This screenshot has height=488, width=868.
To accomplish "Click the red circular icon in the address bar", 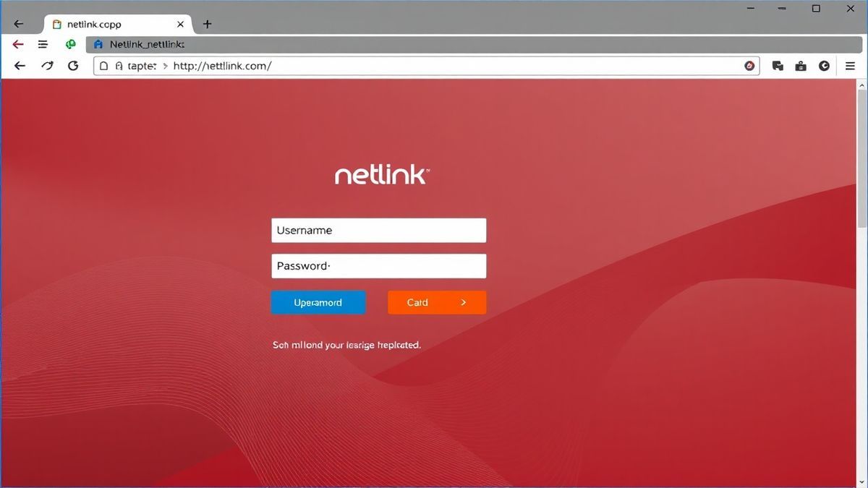I will click(750, 66).
